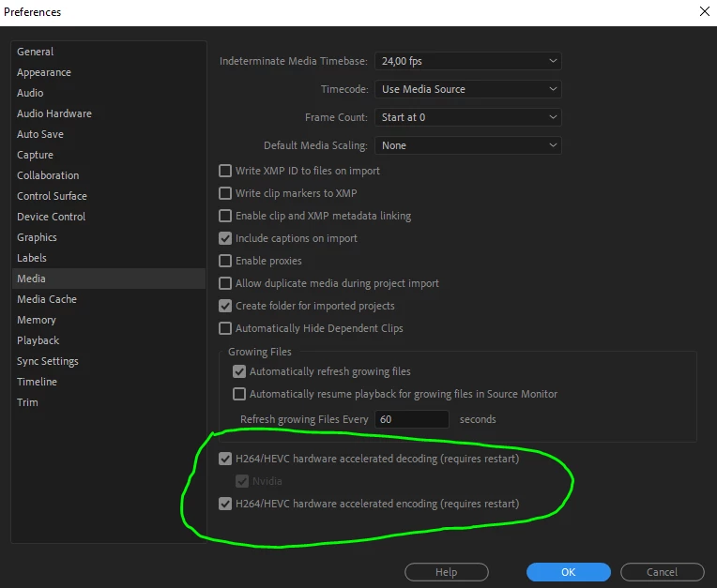Toggle Enable proxies checkbox
Viewport: 717px width, 588px height.
[x=225, y=261]
